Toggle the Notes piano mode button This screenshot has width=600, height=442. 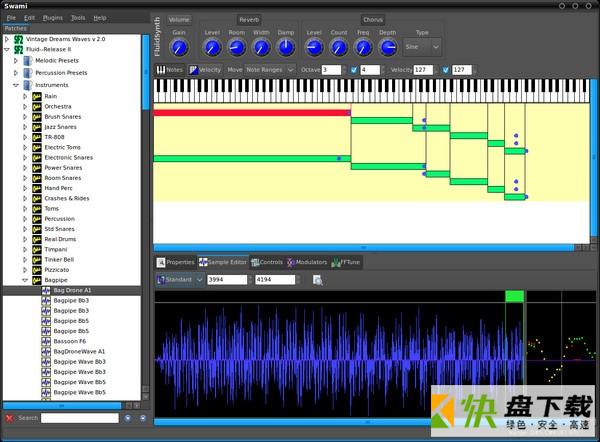tap(170, 70)
